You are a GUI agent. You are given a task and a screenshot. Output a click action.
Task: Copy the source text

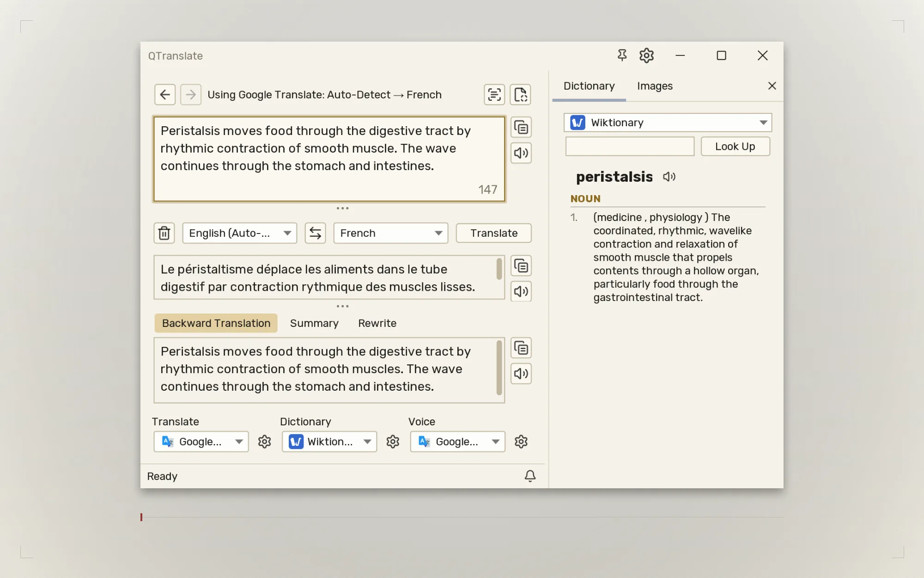pyautogui.click(x=521, y=128)
